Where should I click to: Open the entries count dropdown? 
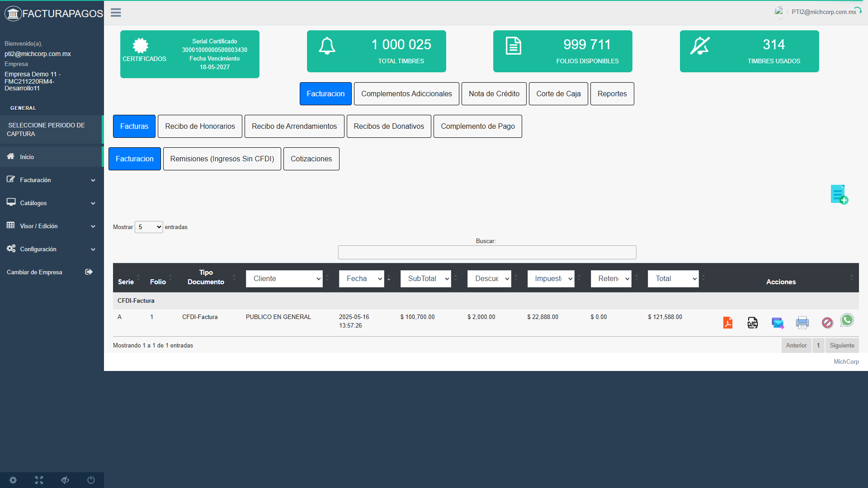pos(149,227)
